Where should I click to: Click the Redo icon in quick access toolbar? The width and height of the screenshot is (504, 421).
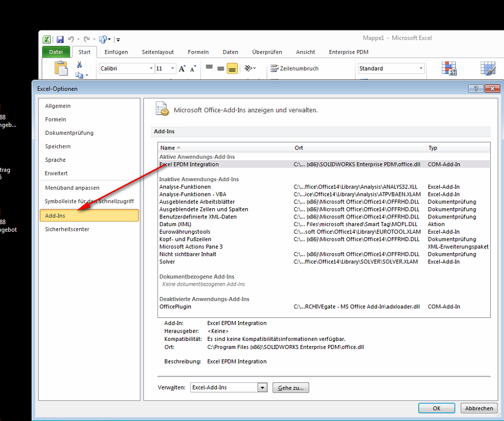pos(86,39)
